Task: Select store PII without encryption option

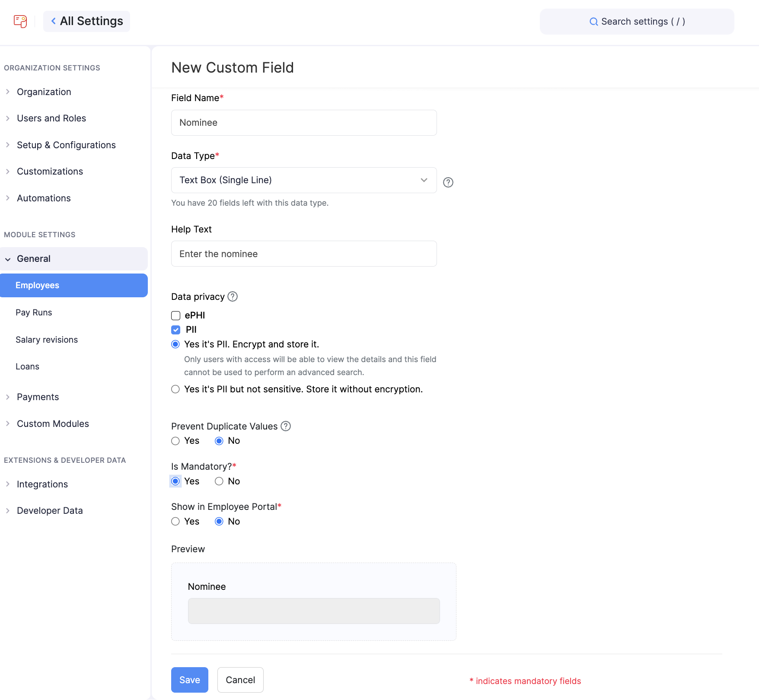Action: coord(175,389)
